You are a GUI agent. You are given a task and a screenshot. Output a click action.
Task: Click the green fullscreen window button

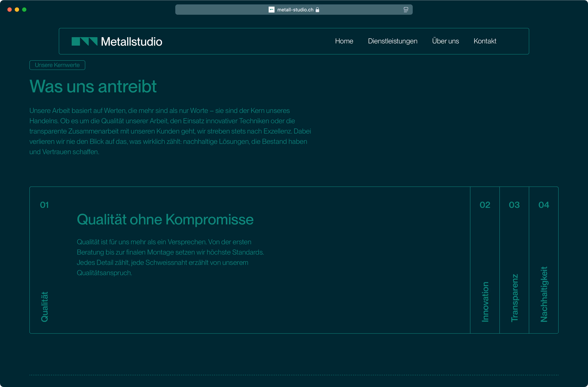(24, 10)
